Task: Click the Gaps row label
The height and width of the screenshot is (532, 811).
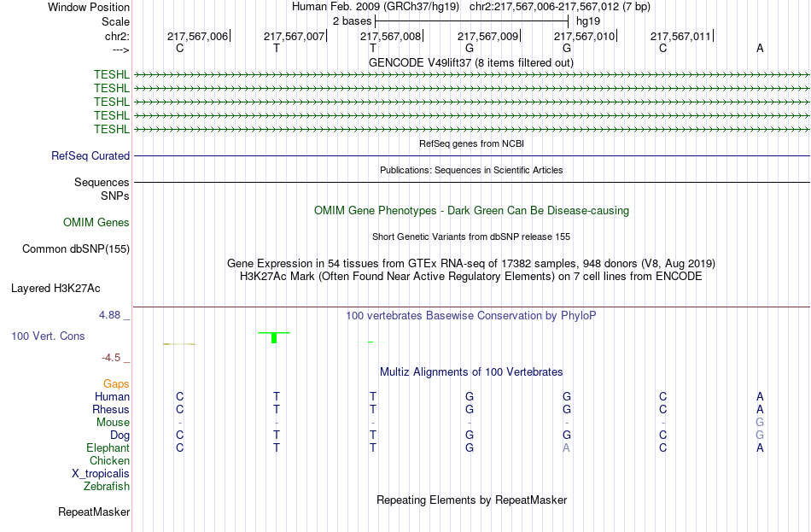Action: coord(116,384)
